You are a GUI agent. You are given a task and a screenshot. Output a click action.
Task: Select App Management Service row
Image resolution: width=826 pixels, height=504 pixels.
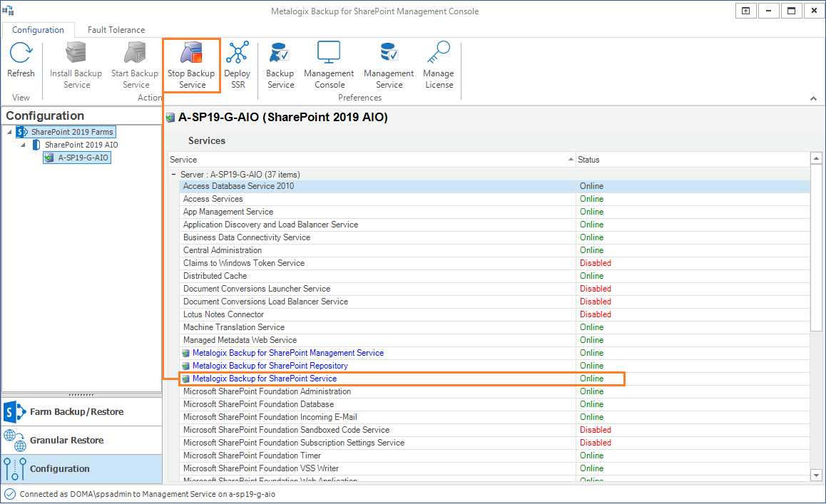[x=494, y=212]
